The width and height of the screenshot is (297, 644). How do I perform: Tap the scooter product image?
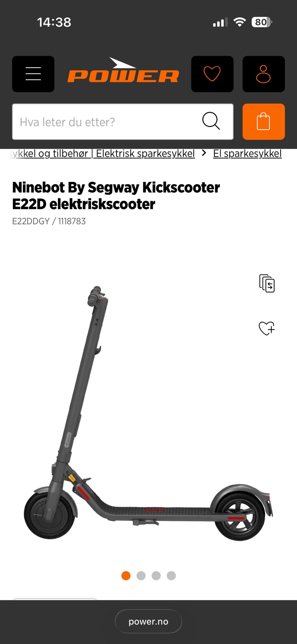pos(148,413)
